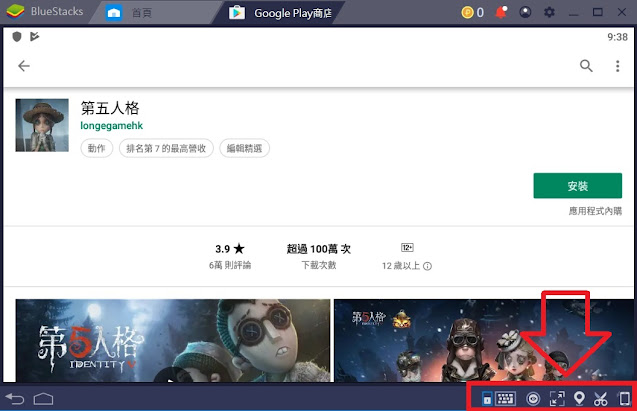Switch to Google Play商店 tab

point(281,13)
